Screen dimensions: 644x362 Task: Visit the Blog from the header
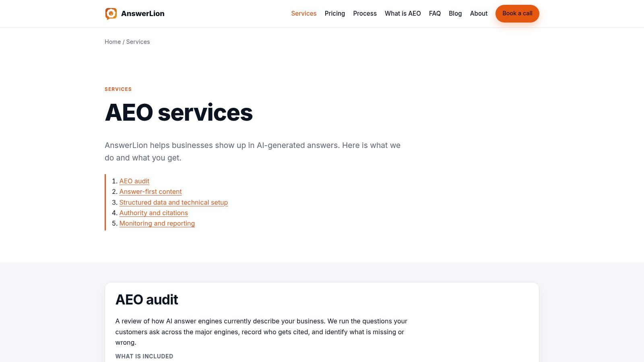[x=455, y=14]
